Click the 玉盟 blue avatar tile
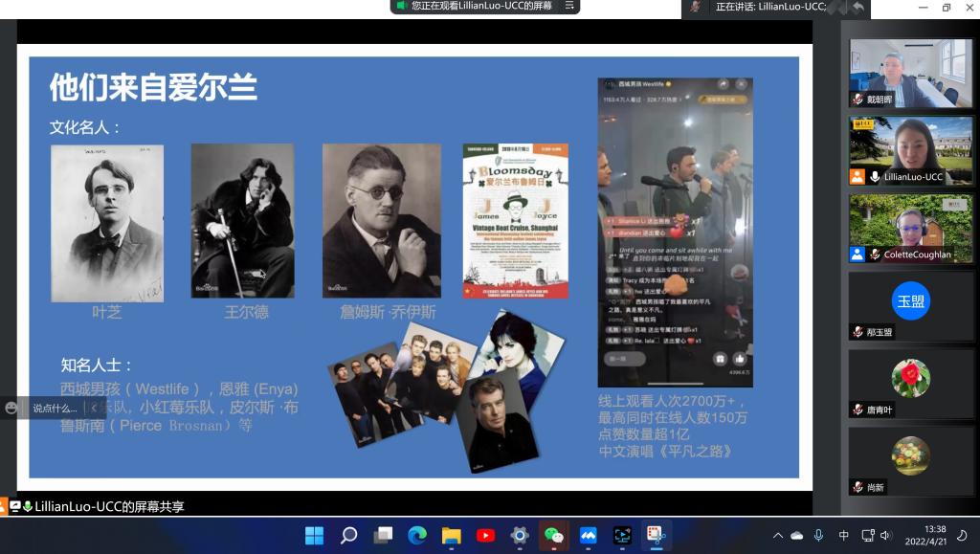The image size is (980, 554). tap(910, 305)
